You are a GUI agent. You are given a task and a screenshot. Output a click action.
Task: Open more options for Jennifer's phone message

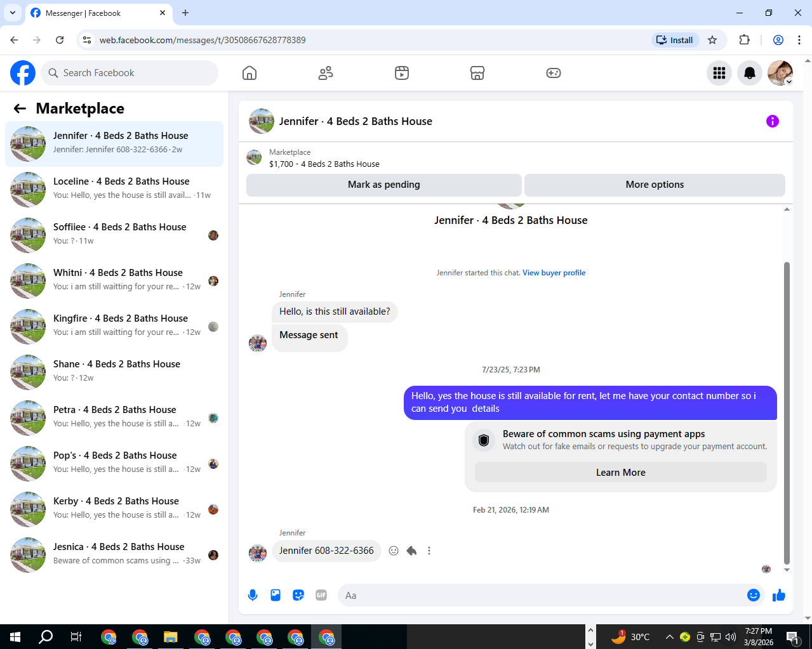429,551
